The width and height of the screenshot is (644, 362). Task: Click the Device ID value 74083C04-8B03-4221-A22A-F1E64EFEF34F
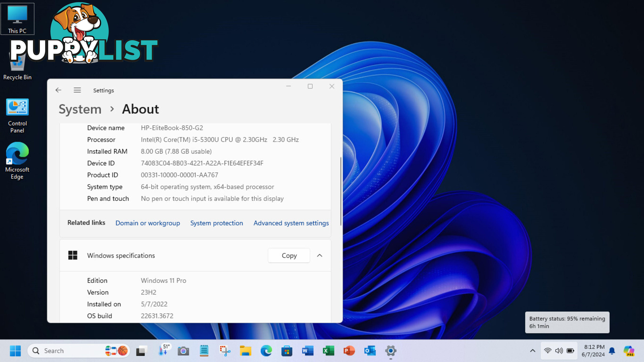click(202, 163)
